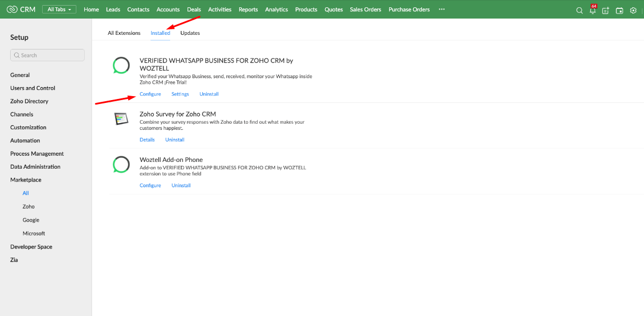Viewport: 644px width, 316px height.
Task: Expand Customization section
Action: [28, 128]
